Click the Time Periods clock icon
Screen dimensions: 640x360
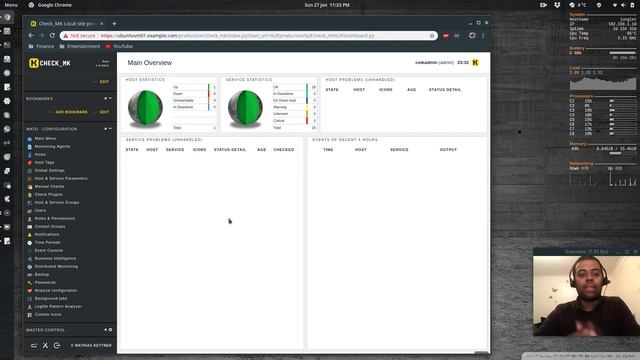click(x=29, y=243)
